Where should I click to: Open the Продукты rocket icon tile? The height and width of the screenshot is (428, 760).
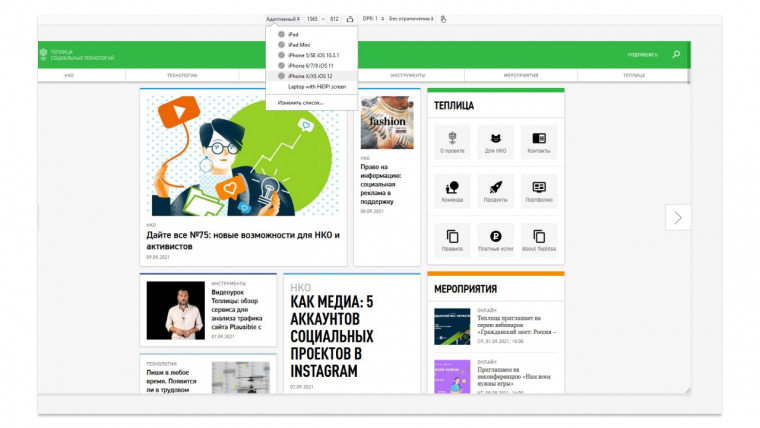pyautogui.click(x=495, y=188)
